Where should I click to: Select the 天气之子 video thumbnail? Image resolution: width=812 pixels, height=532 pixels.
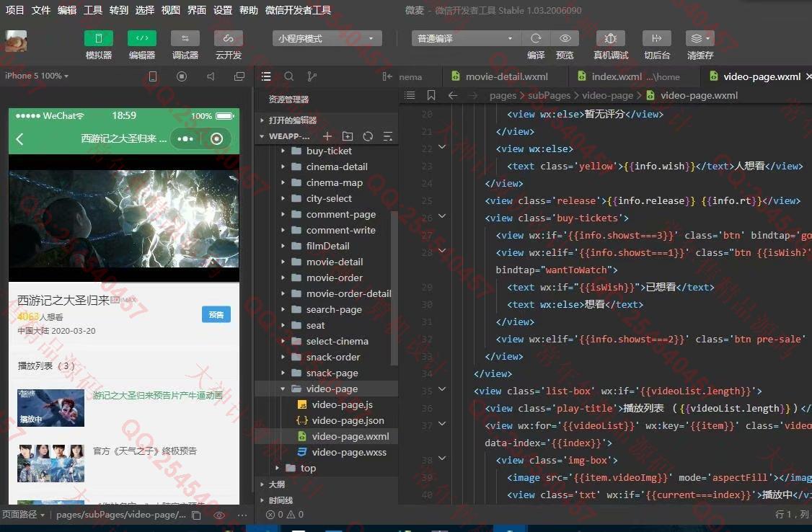tap(50, 464)
